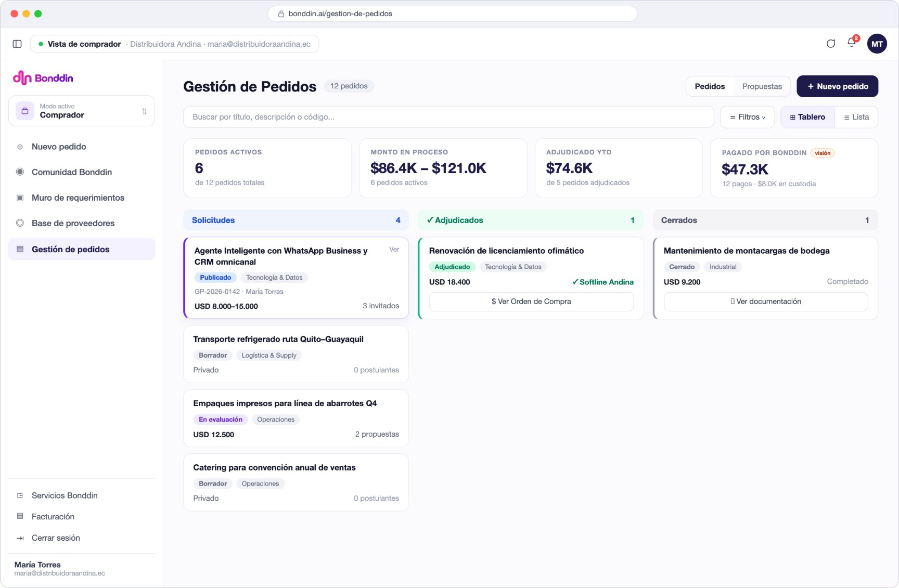Click the Cerrados column header
This screenshot has height=588, width=899.
point(765,220)
